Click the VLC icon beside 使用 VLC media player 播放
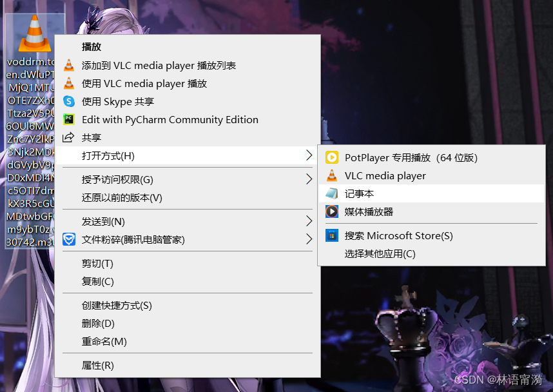The image size is (553, 392). 69,83
